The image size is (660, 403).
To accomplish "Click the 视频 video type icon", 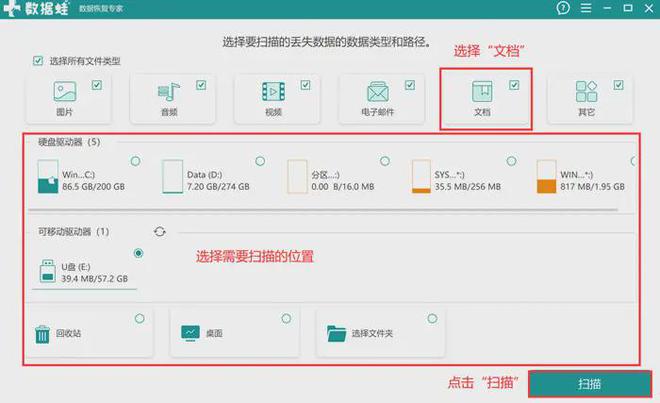I will 273,91.
